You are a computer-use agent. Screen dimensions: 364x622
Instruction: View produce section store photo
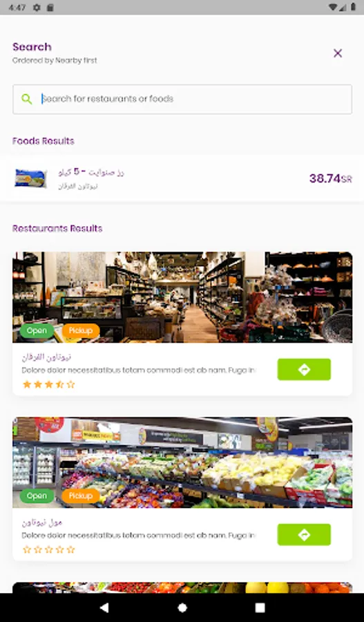pyautogui.click(x=182, y=462)
